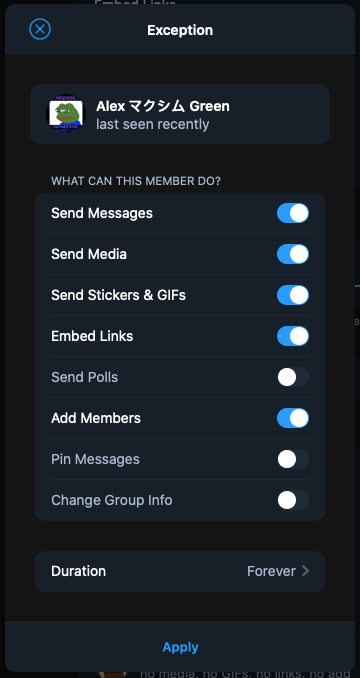360x678 pixels.
Task: Toggle Send Stickers & GIFs off
Action: coord(293,295)
